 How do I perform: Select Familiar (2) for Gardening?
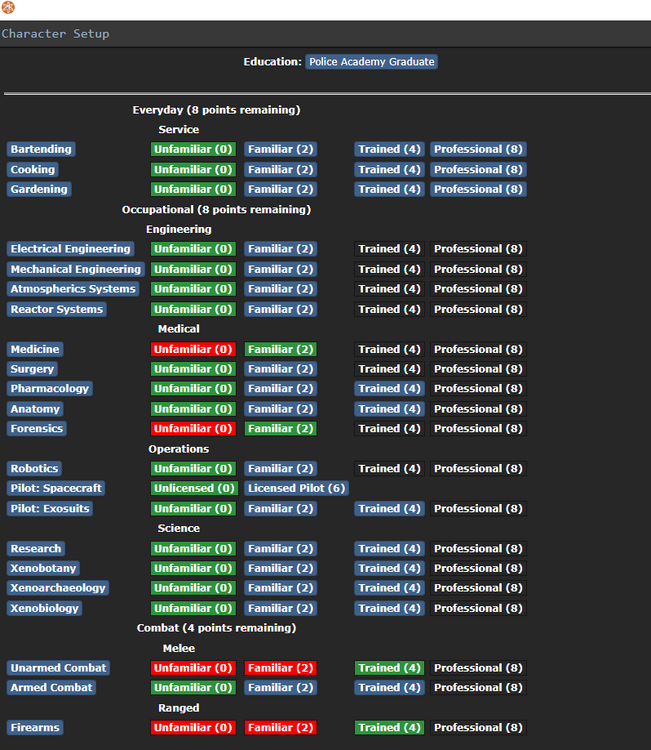pyautogui.click(x=280, y=189)
